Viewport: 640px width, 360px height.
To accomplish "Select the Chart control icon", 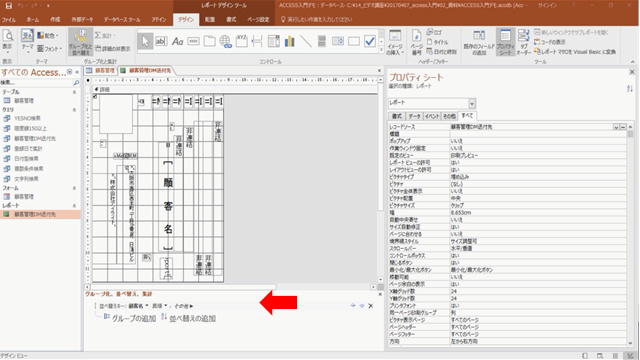I will pyautogui.click(x=289, y=41).
